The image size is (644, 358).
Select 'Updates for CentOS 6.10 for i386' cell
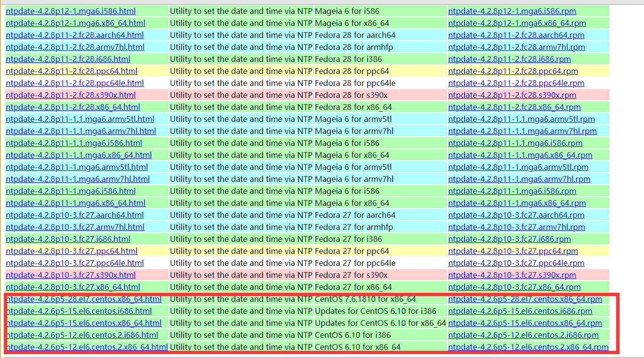pos(380,311)
